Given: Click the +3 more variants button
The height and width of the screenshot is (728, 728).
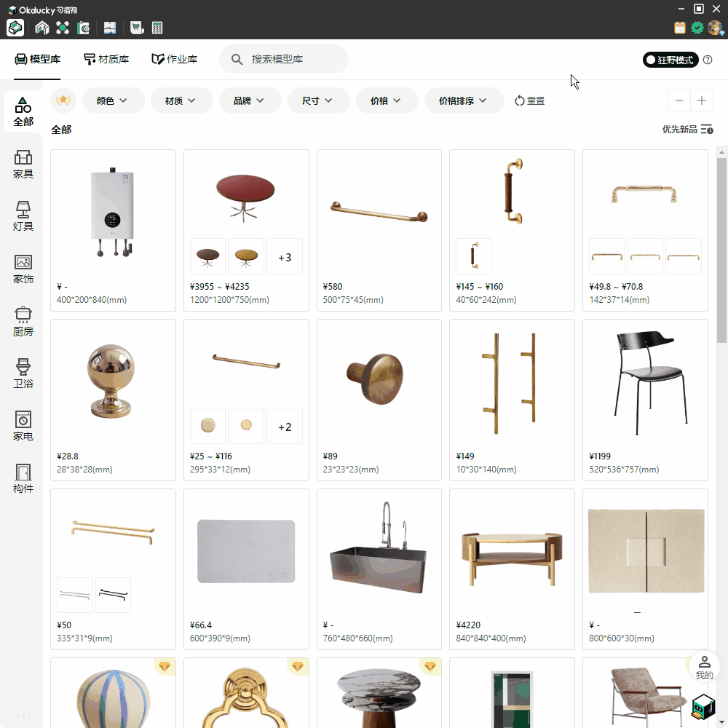Looking at the screenshot, I should pyautogui.click(x=285, y=257).
